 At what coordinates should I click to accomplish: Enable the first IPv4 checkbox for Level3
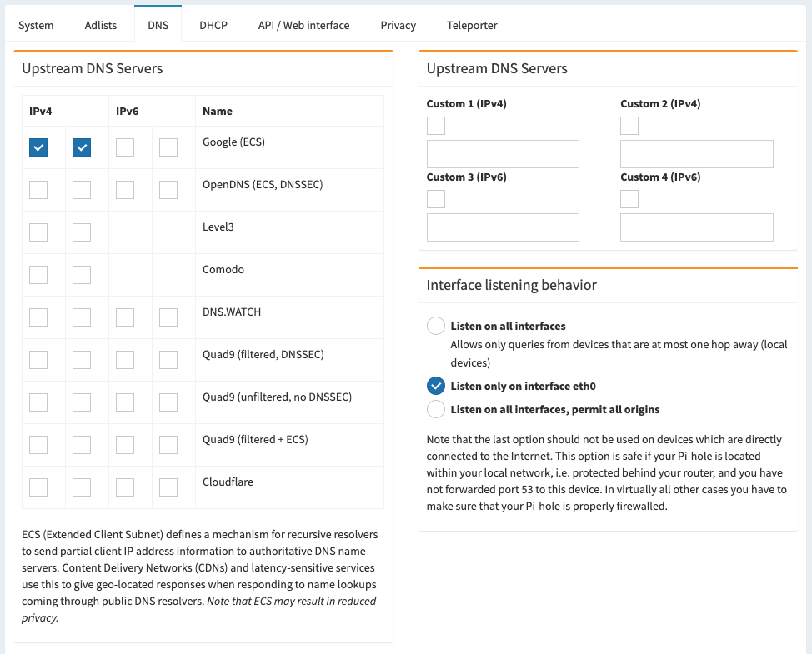click(x=38, y=232)
